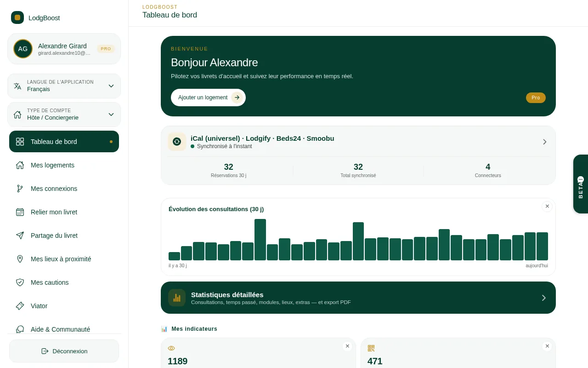588x368 pixels.
Task: Click the AG avatar circle
Action: (23, 49)
